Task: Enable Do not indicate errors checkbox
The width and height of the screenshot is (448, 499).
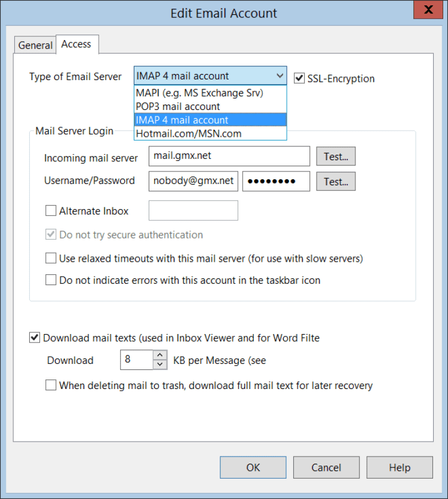Action: (x=51, y=280)
